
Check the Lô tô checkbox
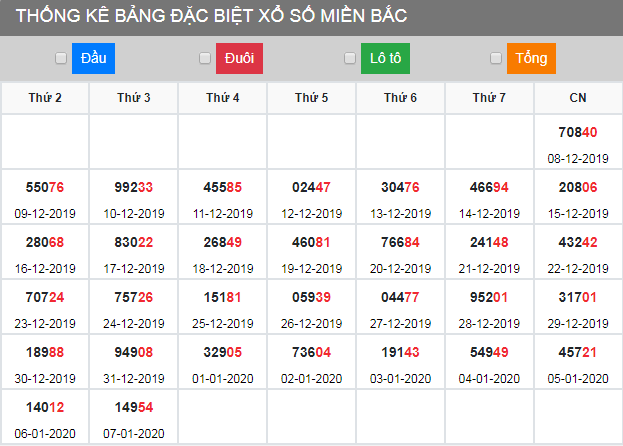click(350, 59)
